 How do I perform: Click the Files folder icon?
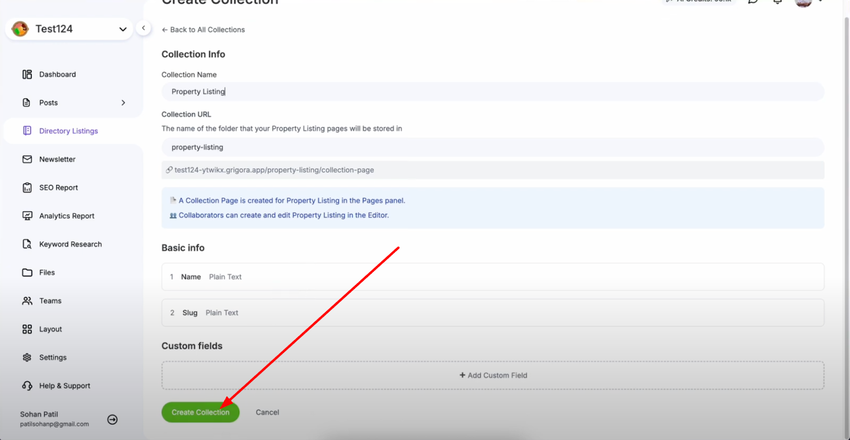(27, 273)
